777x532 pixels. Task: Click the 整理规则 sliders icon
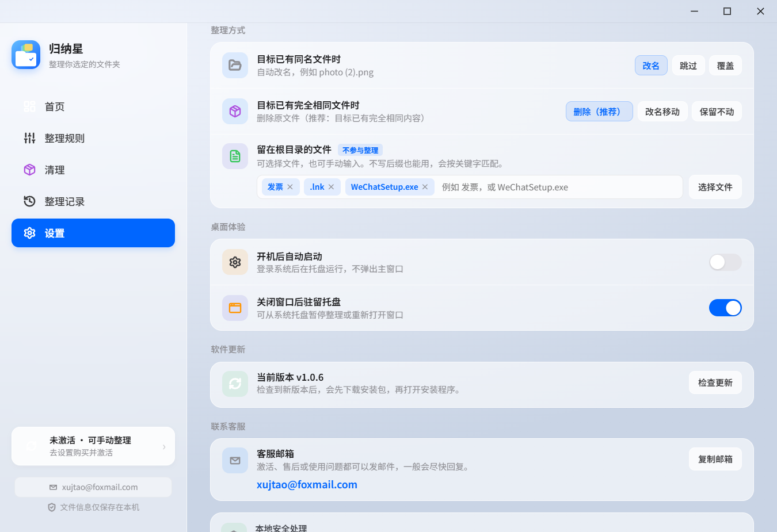(x=29, y=138)
